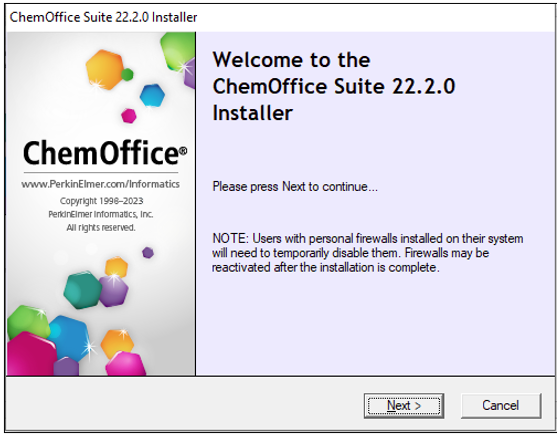Image resolution: width=557 pixels, height=434 pixels.
Task: Click the 'Please press Next to continue' text
Action: pyautogui.click(x=295, y=186)
